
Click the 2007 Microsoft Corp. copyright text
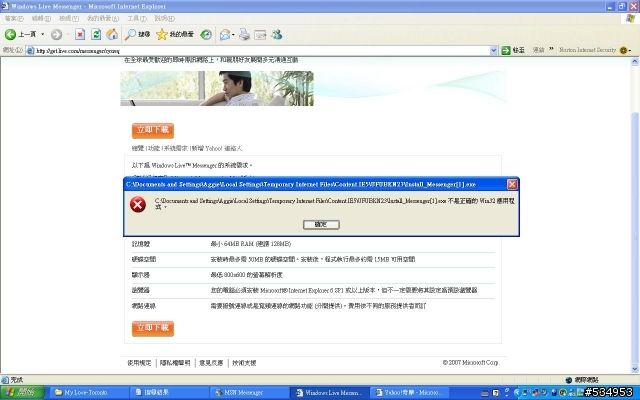(471, 362)
